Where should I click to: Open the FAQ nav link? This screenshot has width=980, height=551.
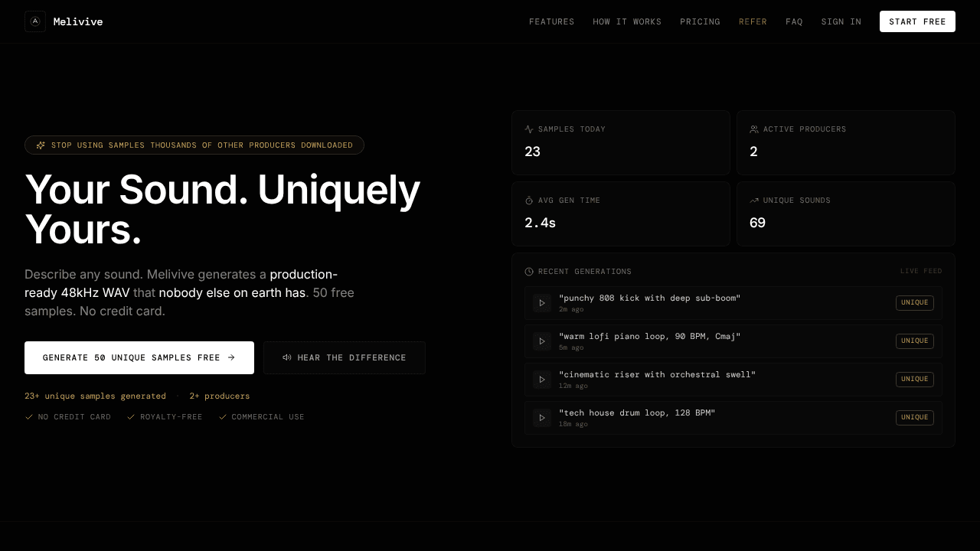(x=794, y=21)
